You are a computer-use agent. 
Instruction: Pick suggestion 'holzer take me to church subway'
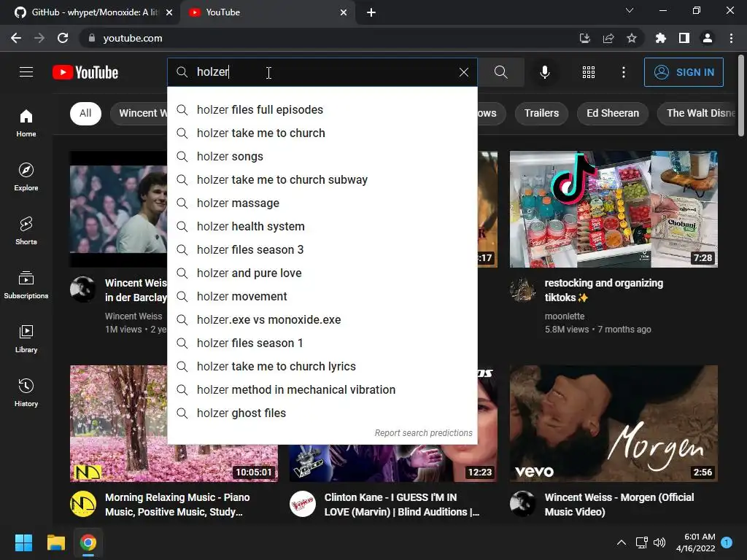322,180
